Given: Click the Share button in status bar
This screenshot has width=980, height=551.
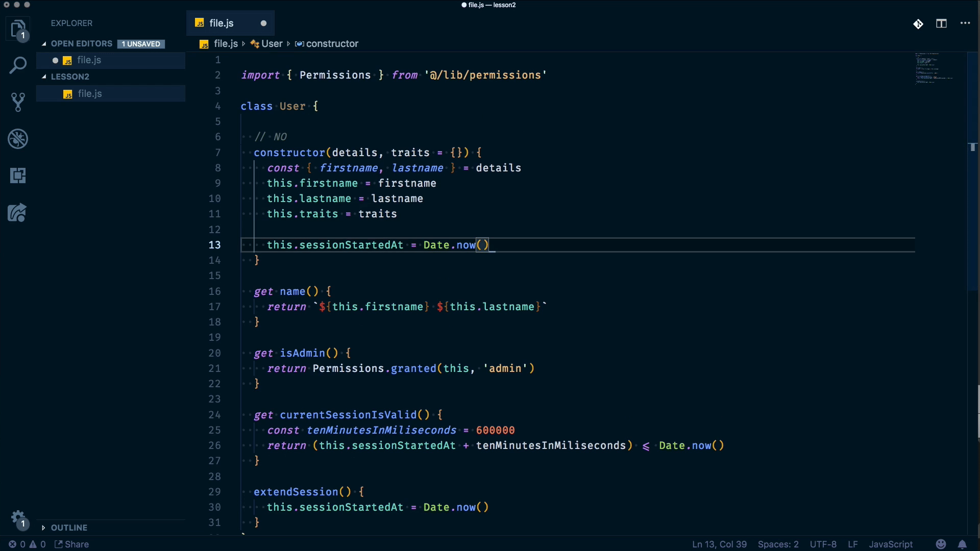Looking at the screenshot, I should pos(72,544).
